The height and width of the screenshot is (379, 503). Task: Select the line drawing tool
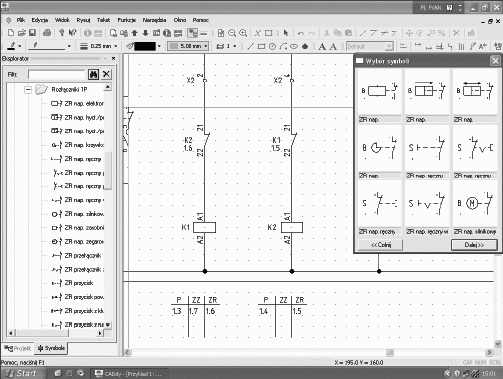tap(251, 46)
